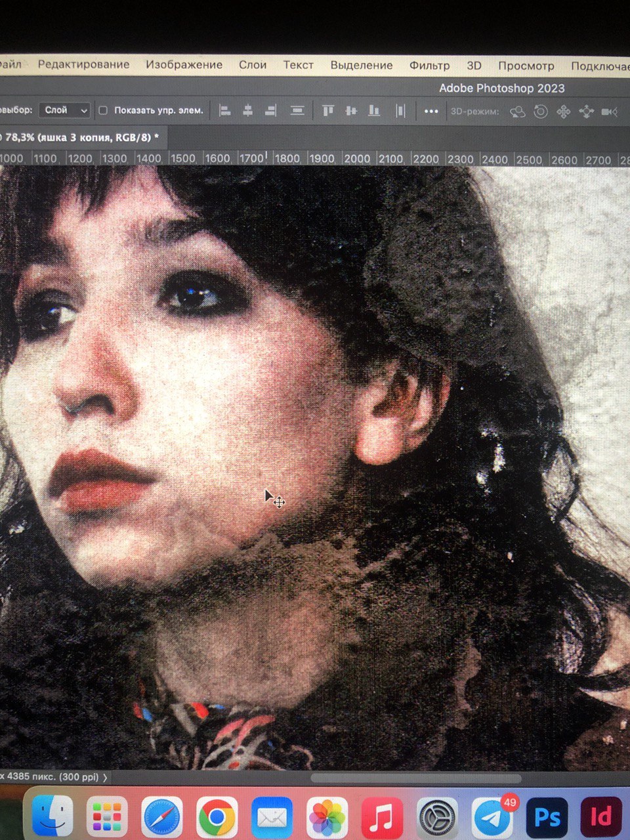Open Telegram from the Dock
Image resolution: width=630 pixels, height=840 pixels.
pos(493,817)
